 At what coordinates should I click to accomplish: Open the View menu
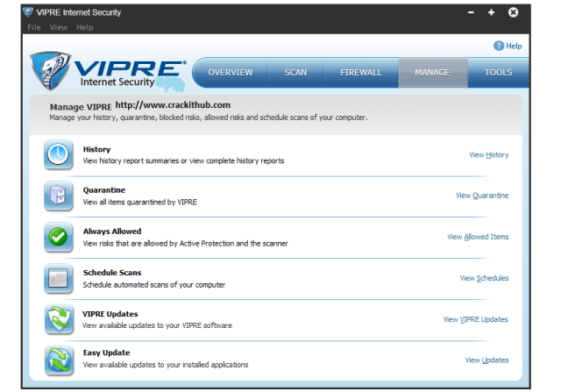tap(59, 27)
